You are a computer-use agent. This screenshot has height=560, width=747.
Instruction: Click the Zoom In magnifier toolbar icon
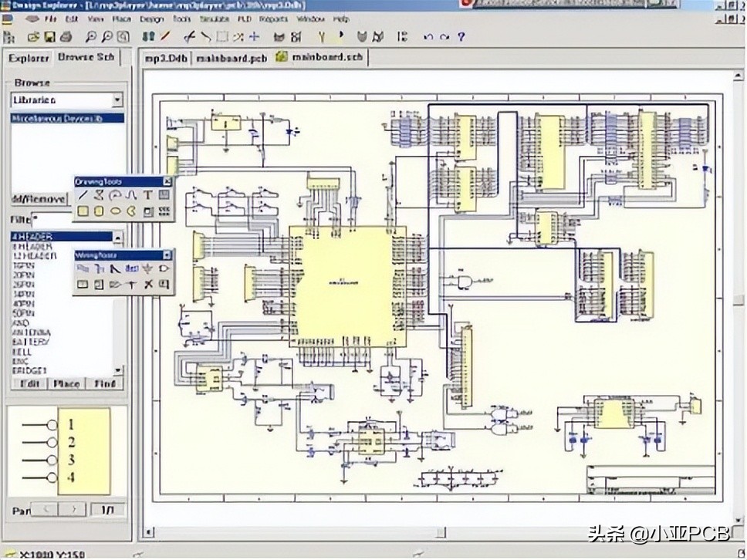tap(91, 36)
